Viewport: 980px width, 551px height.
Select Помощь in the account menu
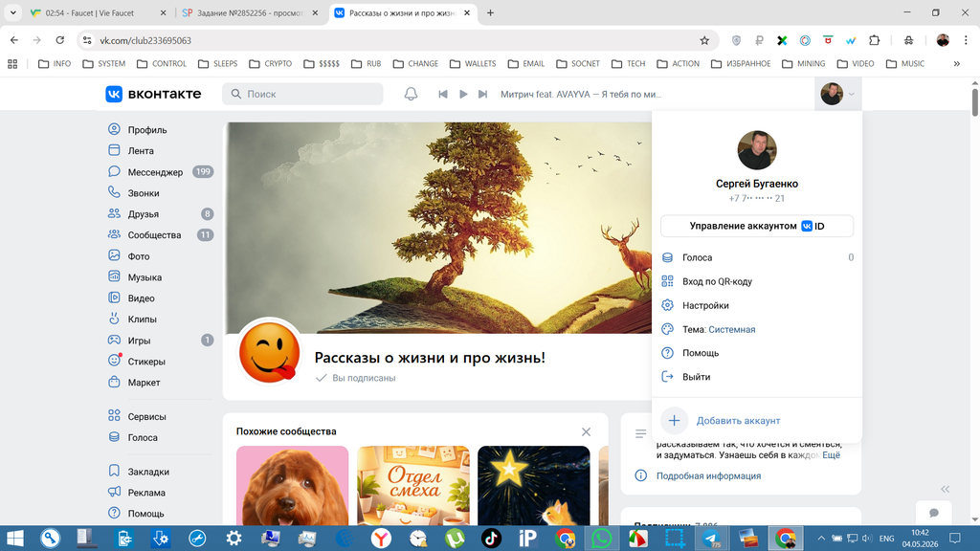click(x=757, y=353)
